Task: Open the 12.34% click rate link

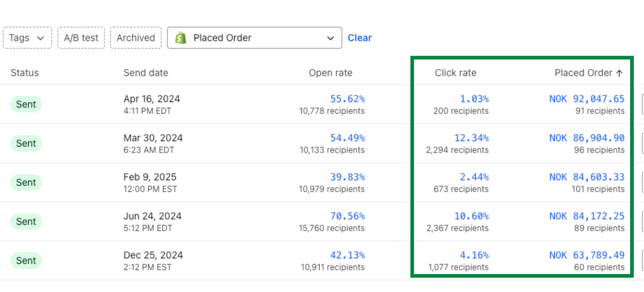Action: click(x=471, y=138)
